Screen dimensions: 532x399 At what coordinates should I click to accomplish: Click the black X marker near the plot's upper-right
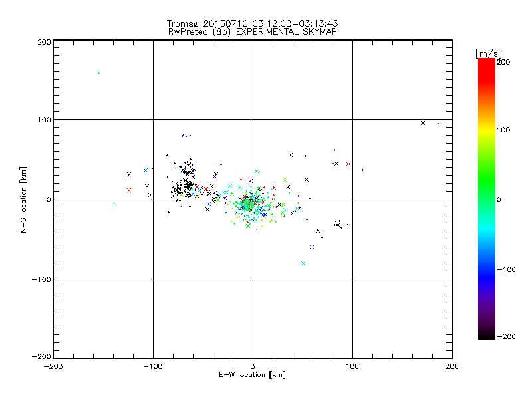[423, 123]
